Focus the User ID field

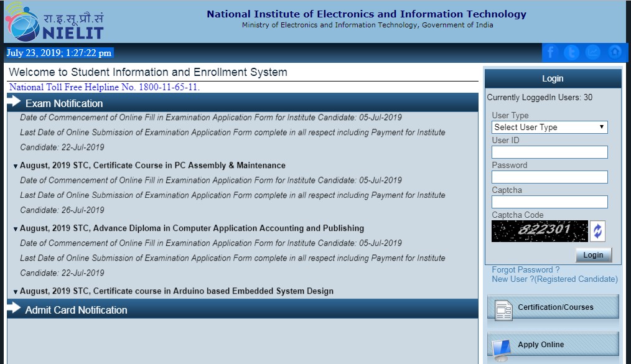pos(549,152)
